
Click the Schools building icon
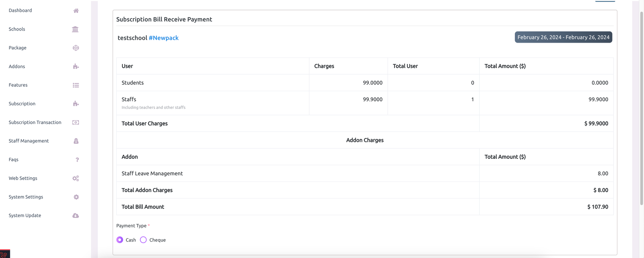(x=75, y=29)
